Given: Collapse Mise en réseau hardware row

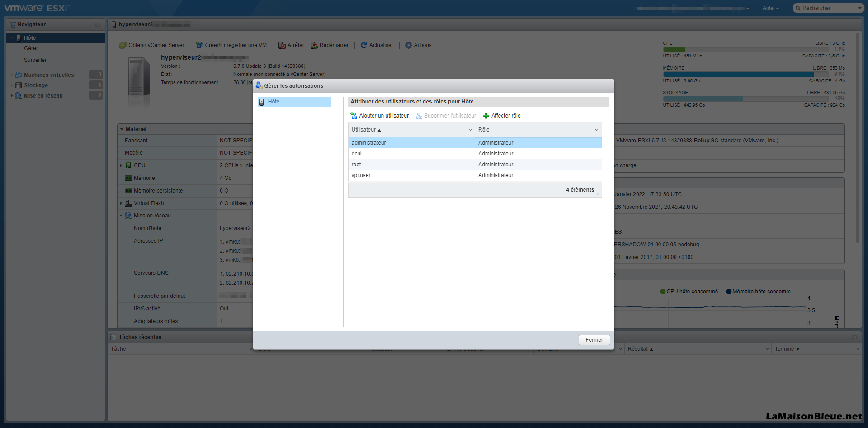Looking at the screenshot, I should [x=121, y=216].
